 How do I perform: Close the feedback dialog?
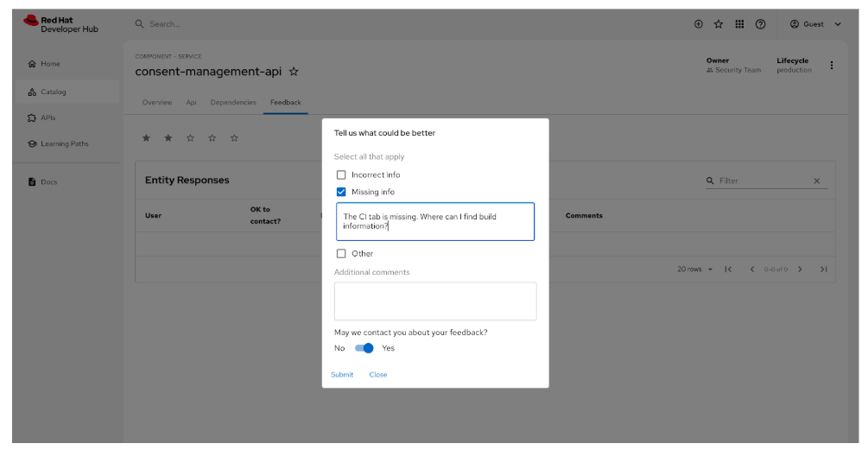378,375
